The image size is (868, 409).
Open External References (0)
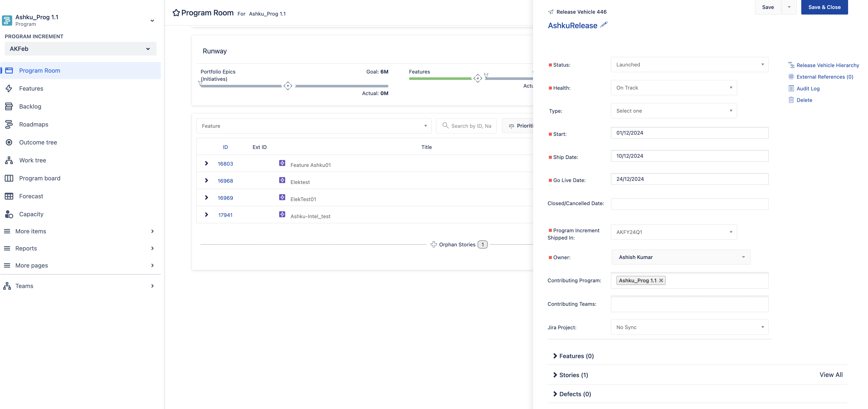(x=824, y=77)
